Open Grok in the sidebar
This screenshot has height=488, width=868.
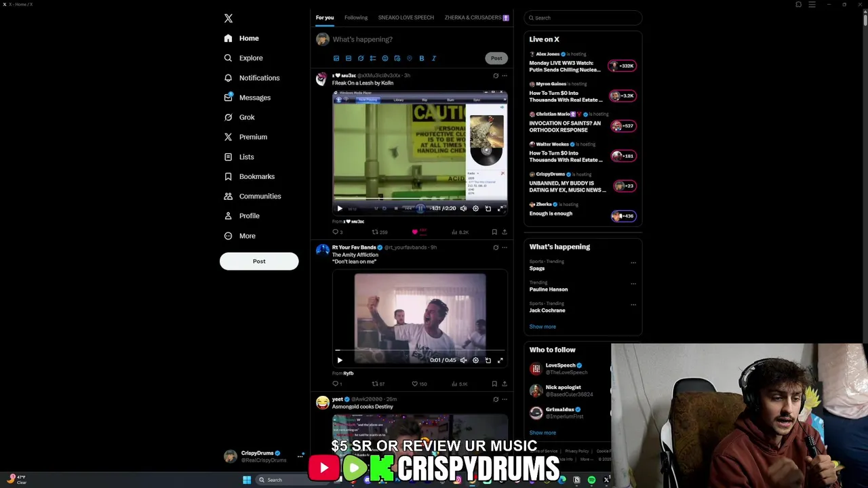click(239, 117)
